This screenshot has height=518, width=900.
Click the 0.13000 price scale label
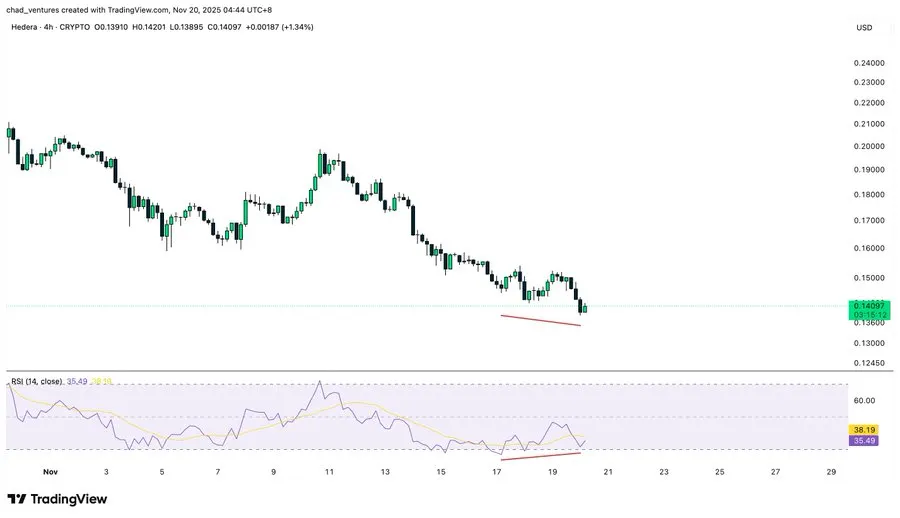tap(869, 343)
